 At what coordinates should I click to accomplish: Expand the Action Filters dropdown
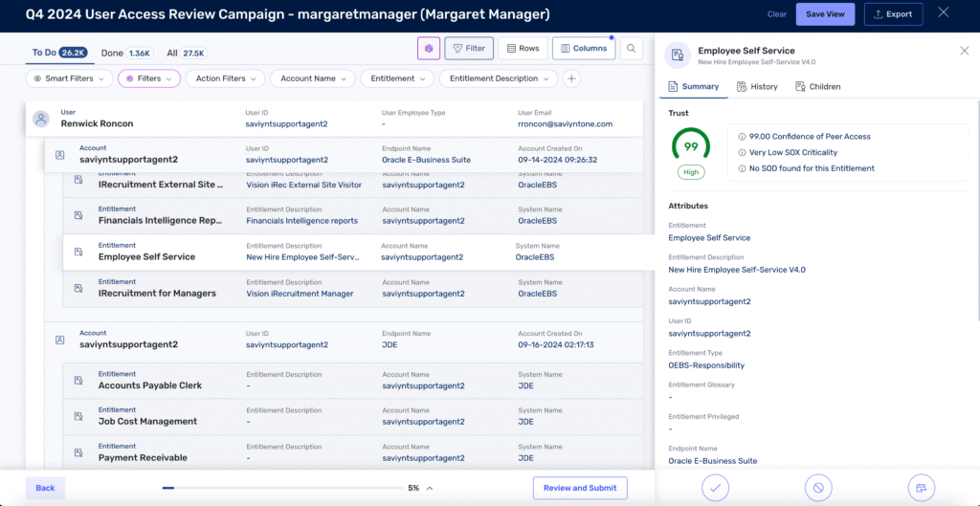[x=226, y=78]
